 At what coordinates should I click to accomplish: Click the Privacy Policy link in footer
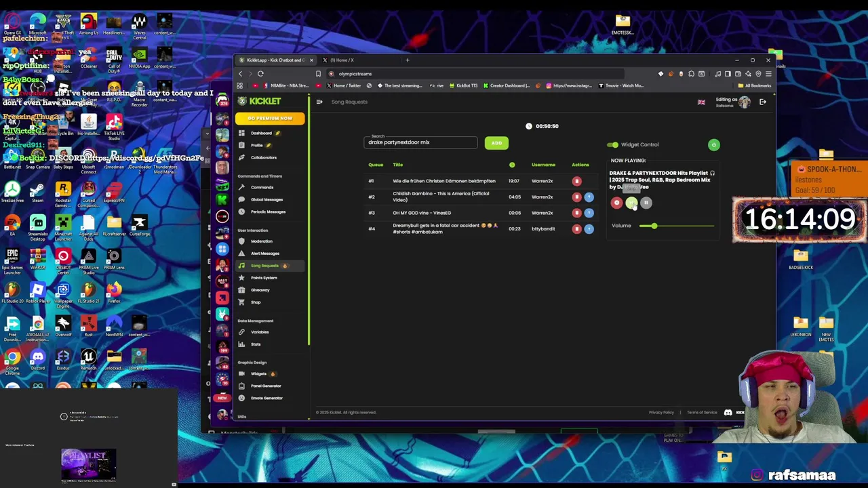tap(661, 412)
